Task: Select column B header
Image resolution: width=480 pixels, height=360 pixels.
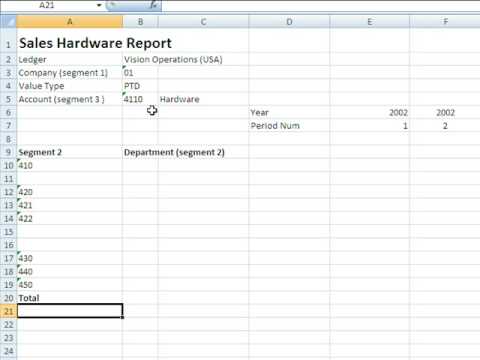Action: pyautogui.click(x=140, y=22)
